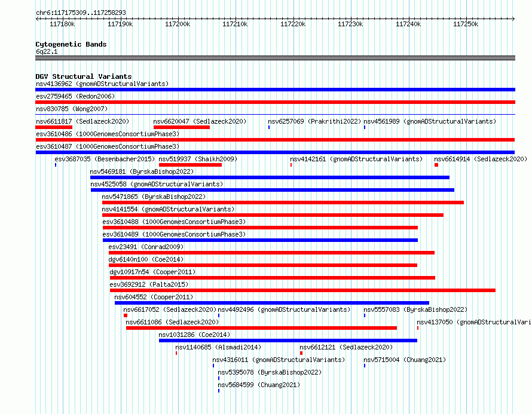Open dgv6140n100 (Coe2014) label
The height and width of the screenshot is (414, 532).
pyautogui.click(x=146, y=259)
